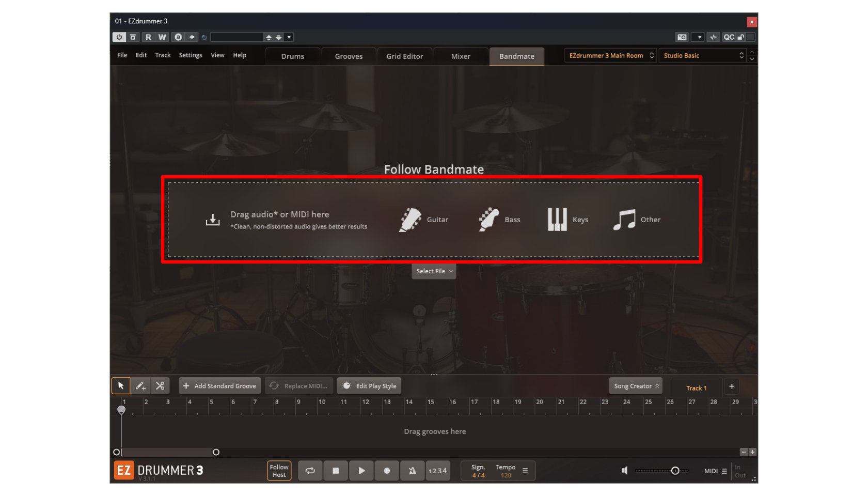The image size is (868, 496).
Task: Open the Settings menu
Action: pyautogui.click(x=191, y=55)
